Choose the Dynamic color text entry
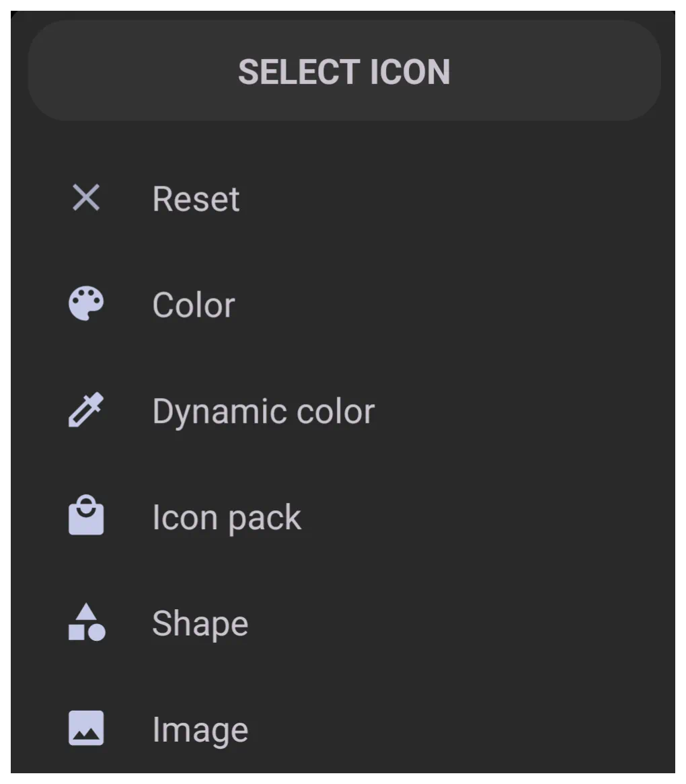686x784 pixels. [x=264, y=412]
